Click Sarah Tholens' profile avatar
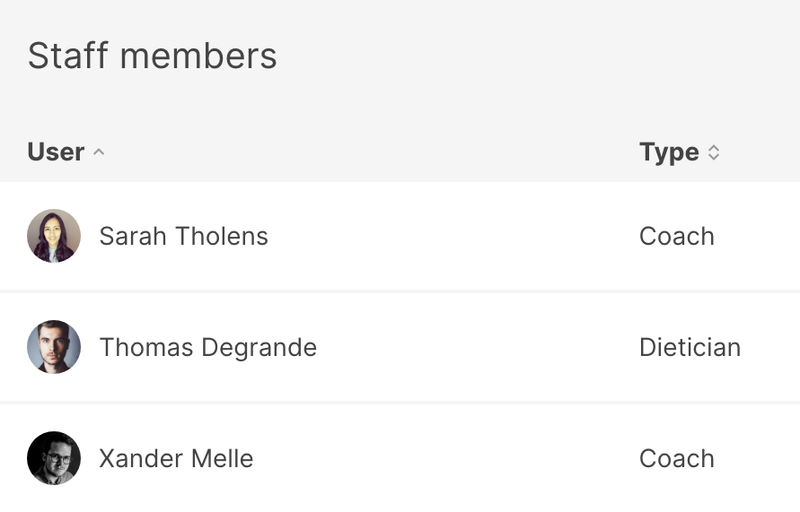 pos(54,236)
